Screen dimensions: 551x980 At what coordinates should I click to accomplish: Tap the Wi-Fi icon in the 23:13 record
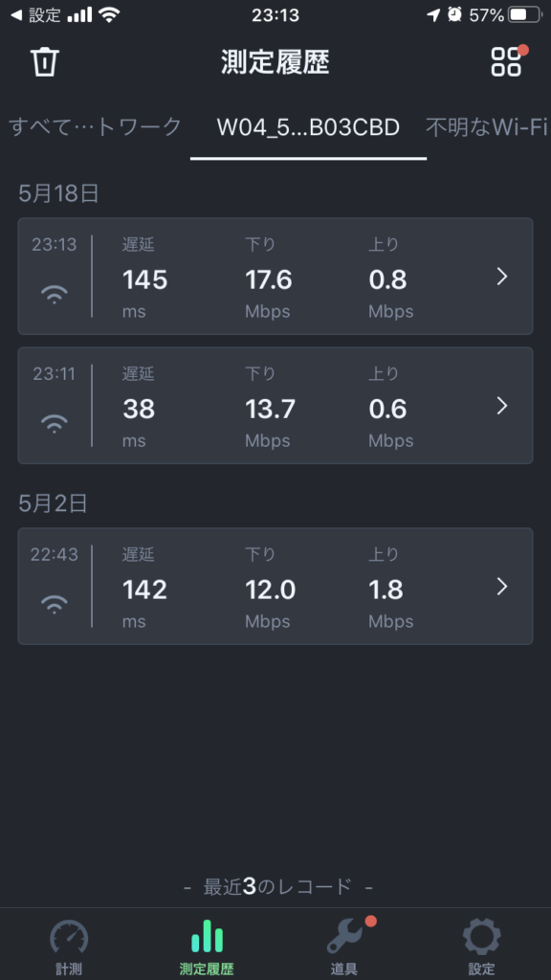click(55, 293)
